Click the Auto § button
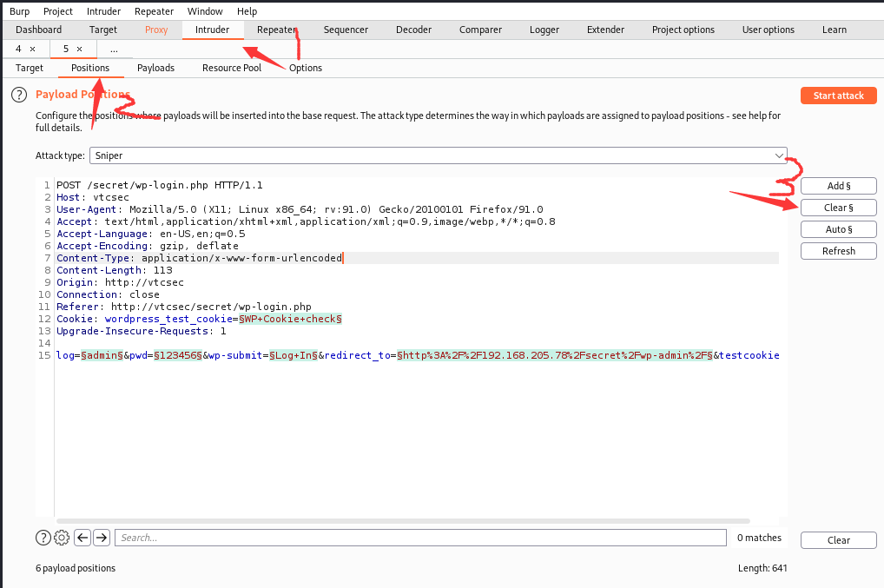The width and height of the screenshot is (884, 588). [838, 229]
